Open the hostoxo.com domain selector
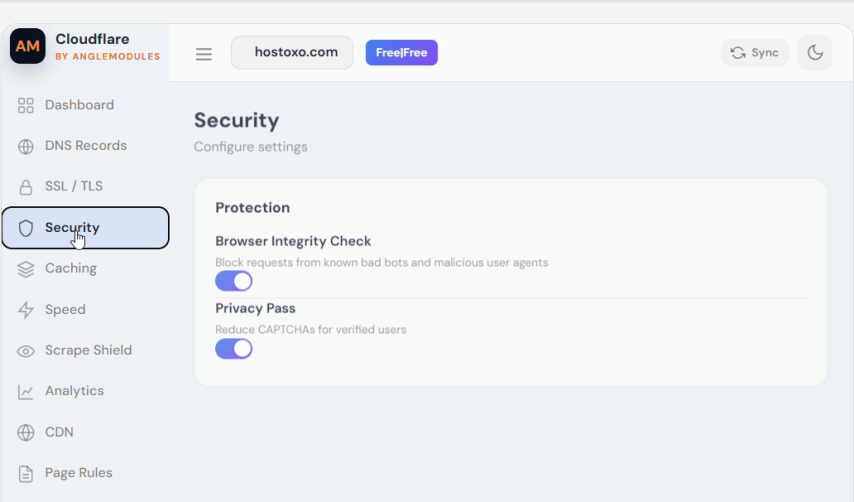The image size is (854, 502). pos(292,52)
